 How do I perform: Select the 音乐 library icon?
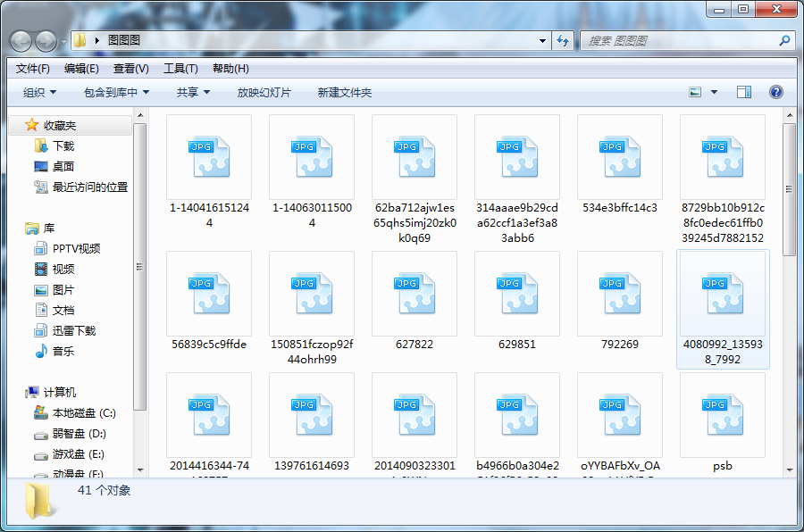tap(41, 351)
